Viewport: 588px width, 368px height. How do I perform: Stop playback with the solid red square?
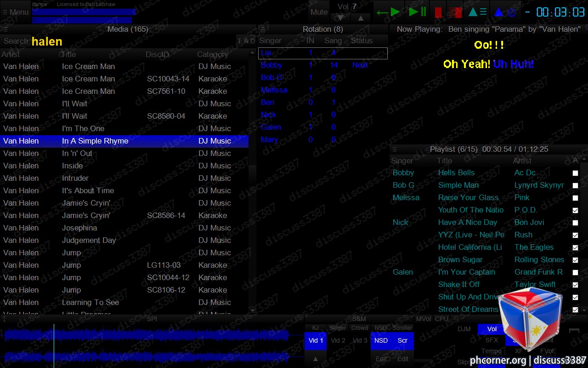point(438,12)
